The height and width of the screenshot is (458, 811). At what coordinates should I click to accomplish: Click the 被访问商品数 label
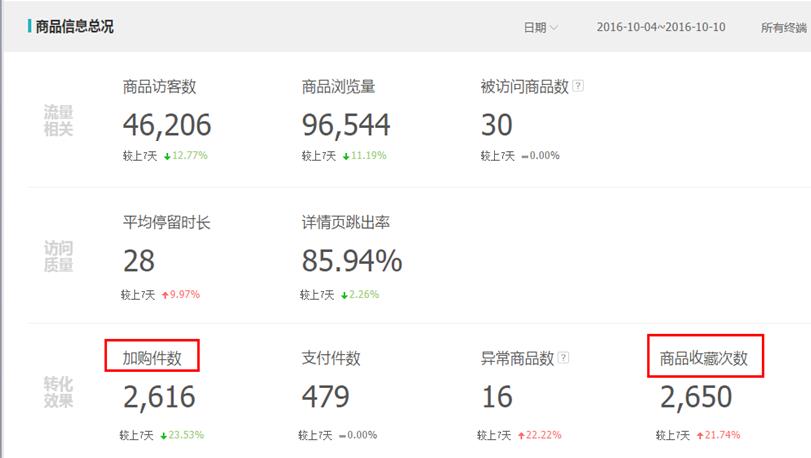pyautogui.click(x=524, y=86)
